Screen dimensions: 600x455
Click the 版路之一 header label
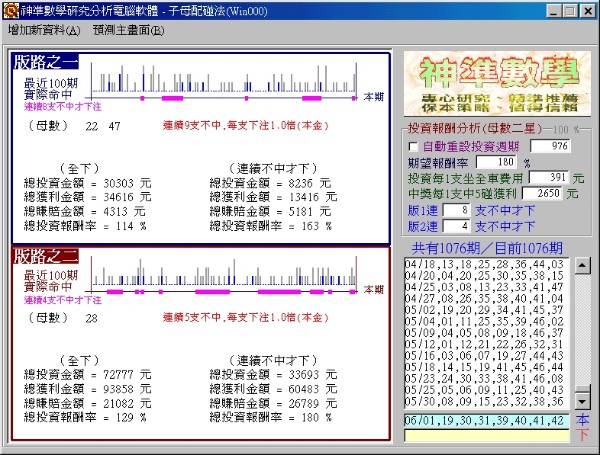pyautogui.click(x=46, y=62)
